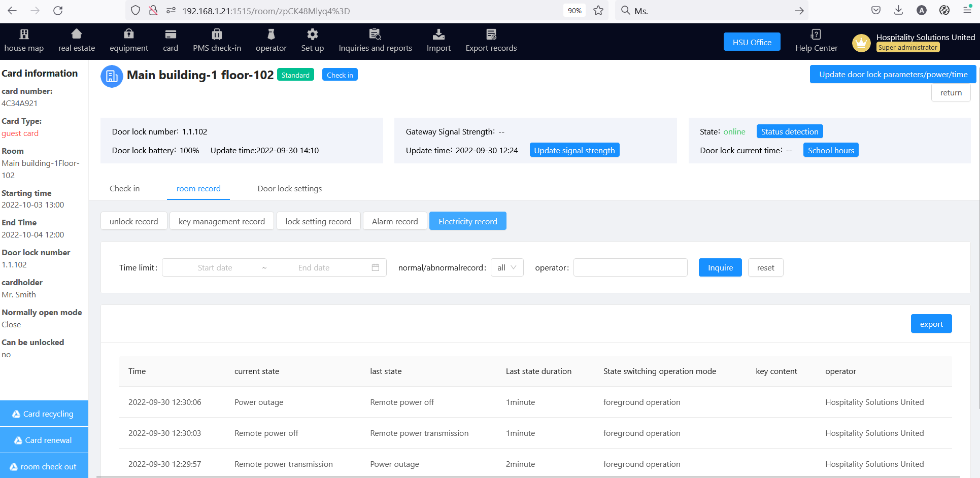Switch to Door lock settings tab
This screenshot has height=478, width=980.
click(289, 189)
